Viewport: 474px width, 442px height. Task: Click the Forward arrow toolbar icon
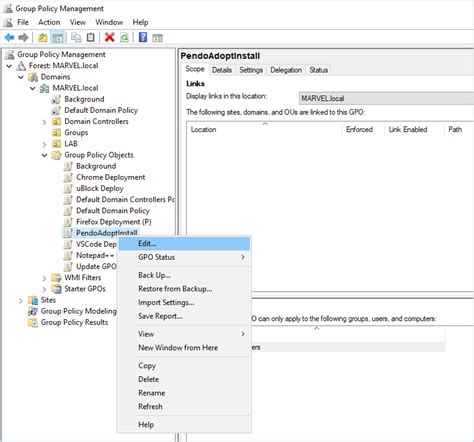click(x=23, y=37)
